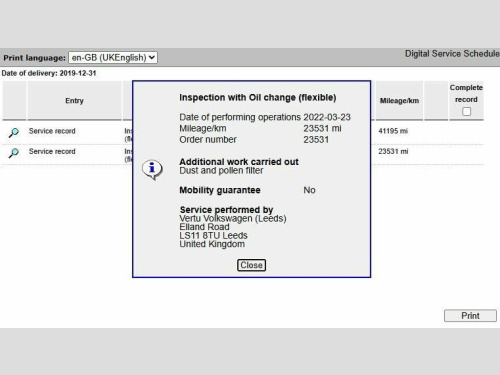The width and height of the screenshot is (500, 375).
Task: Click the Print button
Action: pyautogui.click(x=470, y=316)
